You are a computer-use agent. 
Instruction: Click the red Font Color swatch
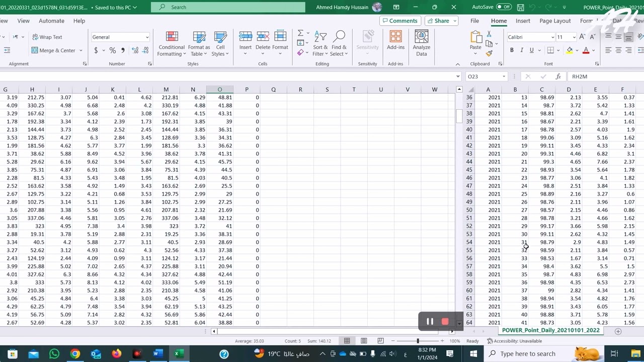586,50
